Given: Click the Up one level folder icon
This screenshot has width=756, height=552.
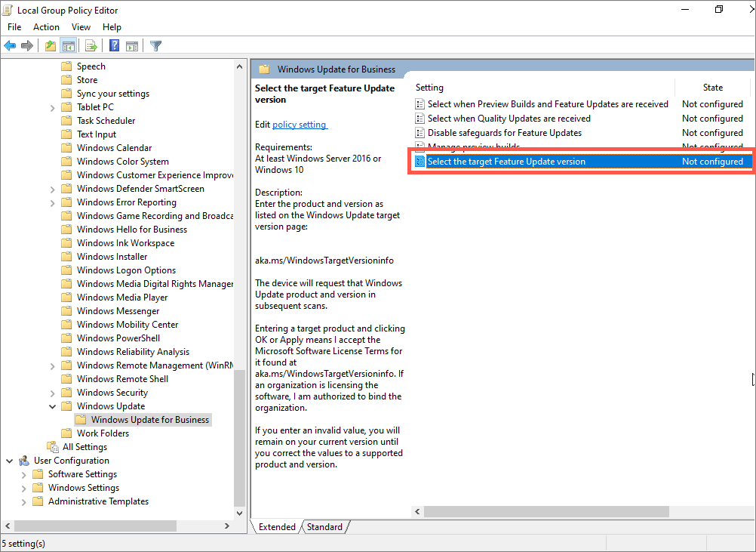Looking at the screenshot, I should pos(50,46).
